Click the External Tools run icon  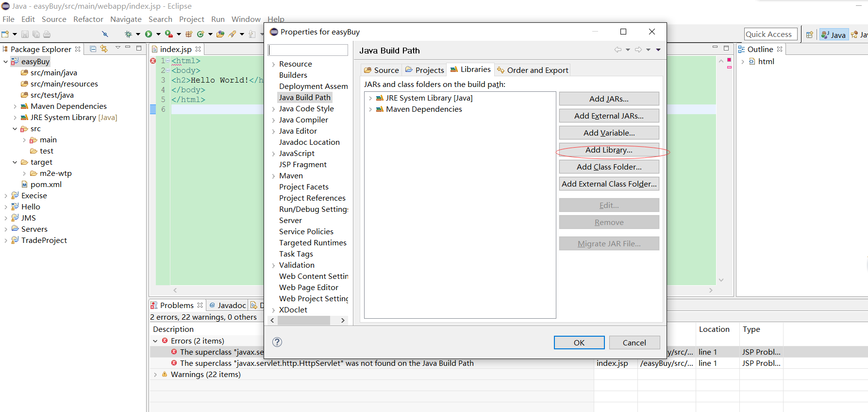(168, 34)
